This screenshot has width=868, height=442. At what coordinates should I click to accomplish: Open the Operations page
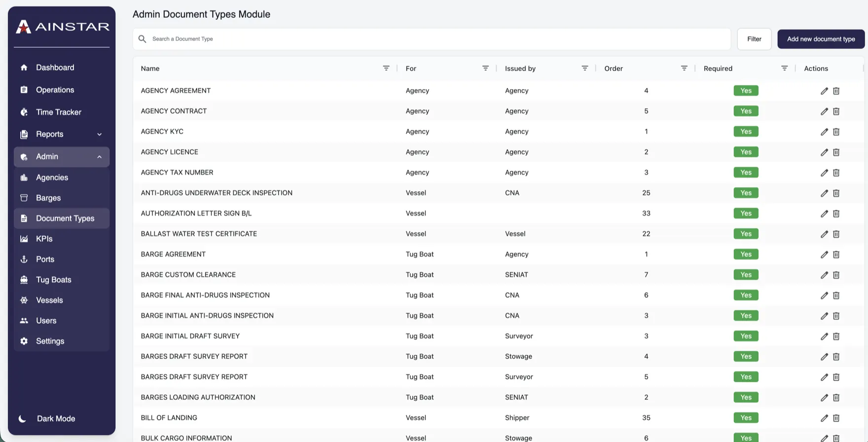pos(62,90)
